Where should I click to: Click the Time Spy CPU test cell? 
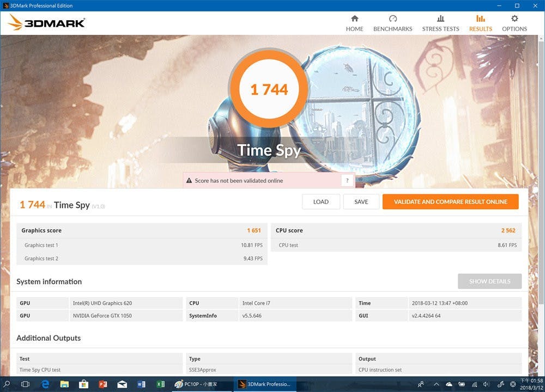(x=99, y=370)
